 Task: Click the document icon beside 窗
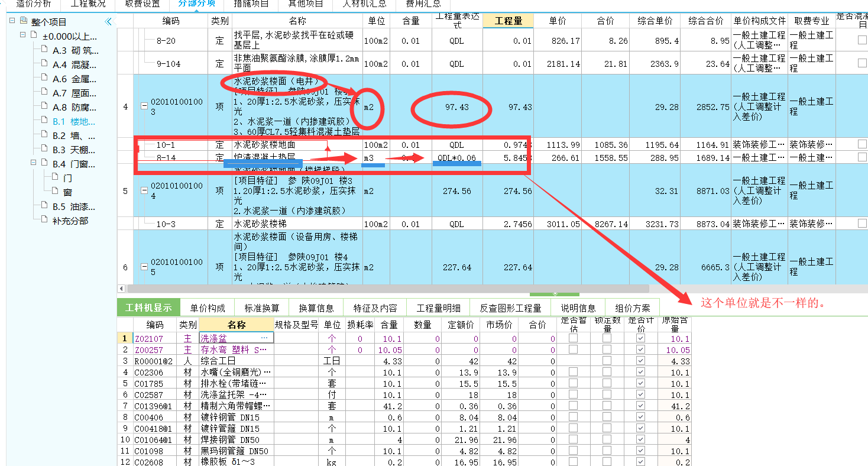click(55, 192)
